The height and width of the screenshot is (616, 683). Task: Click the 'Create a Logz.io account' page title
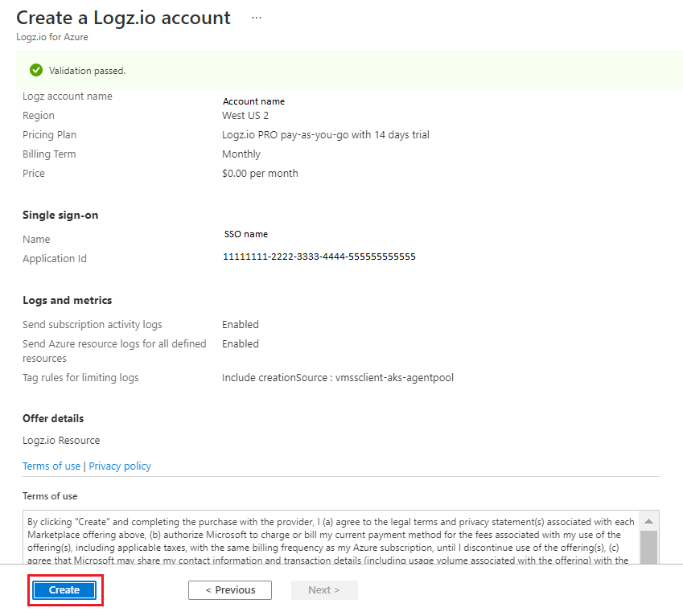[123, 18]
